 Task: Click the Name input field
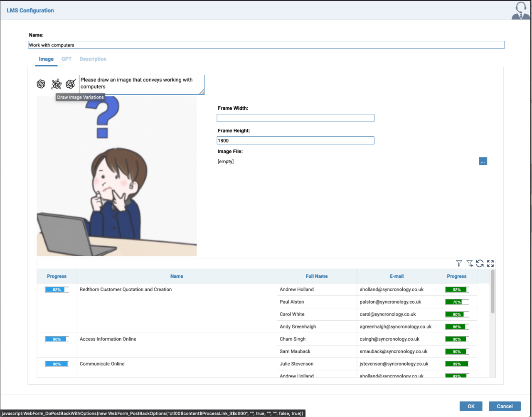tap(266, 45)
